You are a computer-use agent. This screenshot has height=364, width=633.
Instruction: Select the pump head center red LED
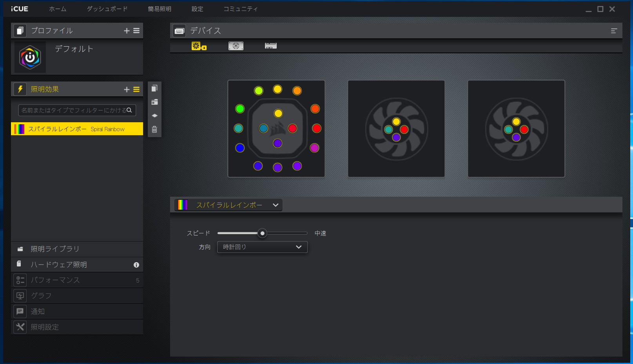point(292,128)
